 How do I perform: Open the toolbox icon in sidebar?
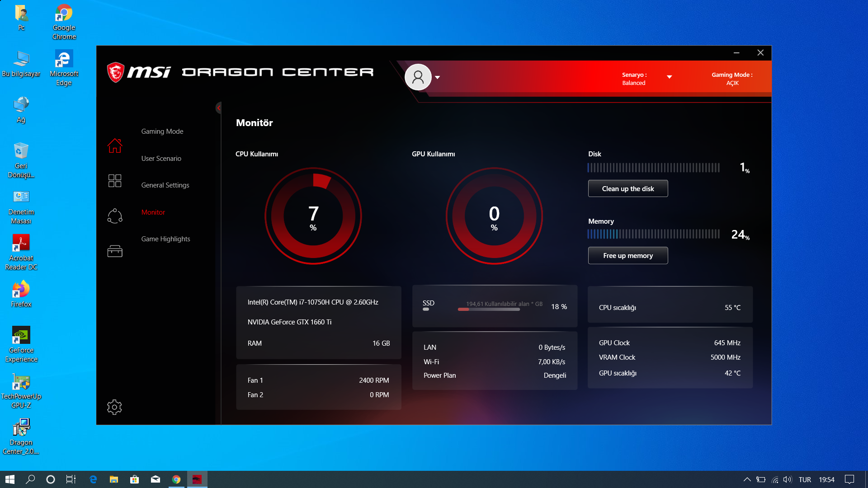tap(115, 251)
